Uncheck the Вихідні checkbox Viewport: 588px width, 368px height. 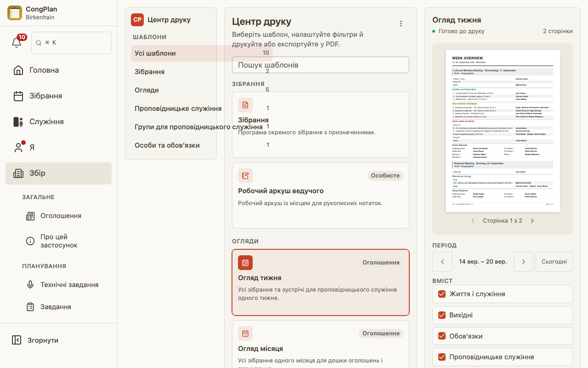pyautogui.click(x=442, y=315)
